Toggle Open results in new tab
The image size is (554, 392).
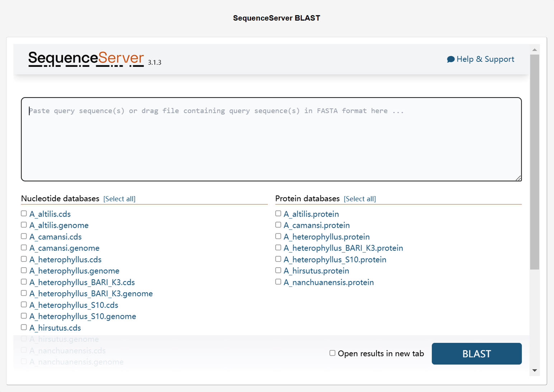(x=332, y=353)
